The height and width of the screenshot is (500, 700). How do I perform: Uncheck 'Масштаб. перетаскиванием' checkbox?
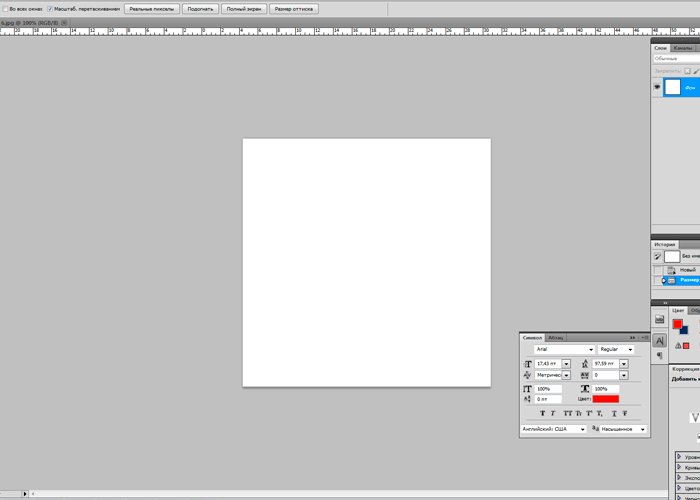point(50,8)
